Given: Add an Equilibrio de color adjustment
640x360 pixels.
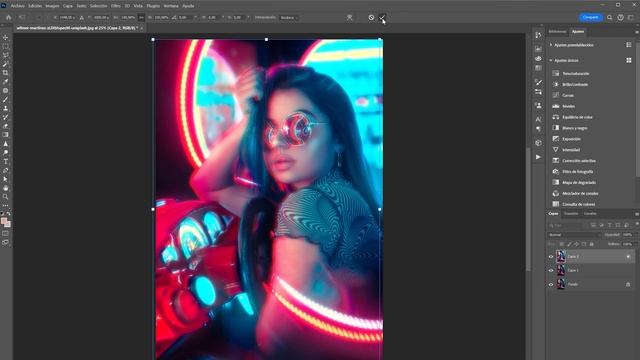Looking at the screenshot, I should click(x=577, y=117).
